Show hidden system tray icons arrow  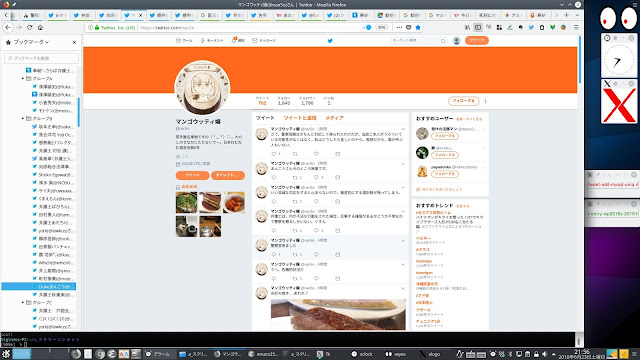(553, 354)
